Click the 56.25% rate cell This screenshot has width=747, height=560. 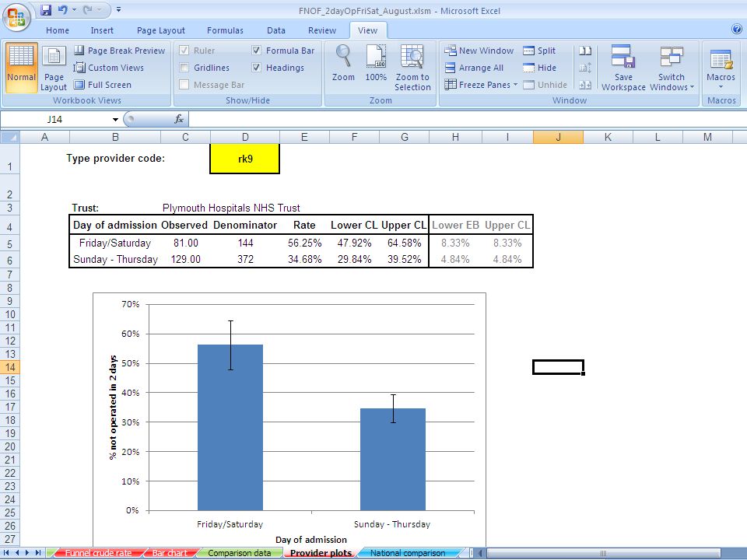coord(304,243)
